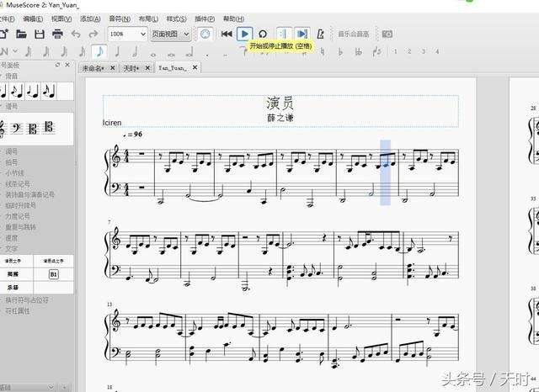
Task: Open the 页面视图 view mode dropdown
Action: 170,34
